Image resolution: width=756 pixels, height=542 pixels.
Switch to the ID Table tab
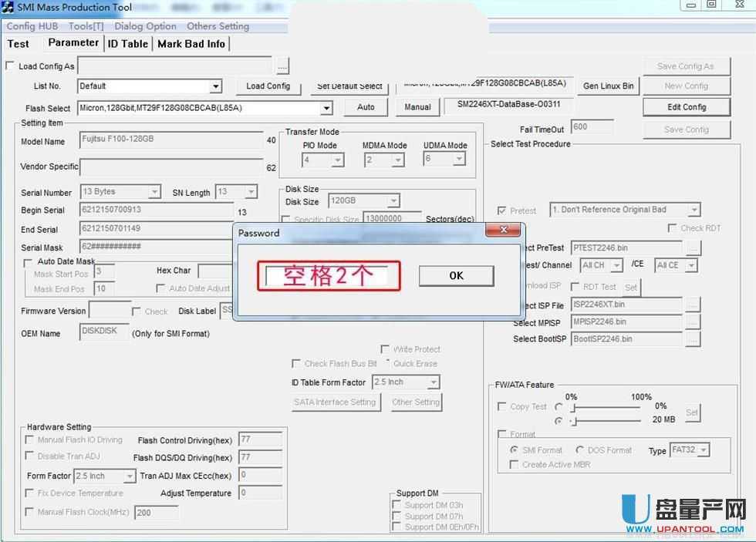pyautogui.click(x=128, y=44)
